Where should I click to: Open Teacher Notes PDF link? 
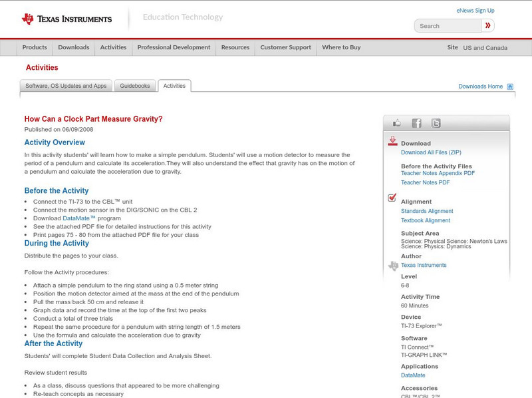coord(425,182)
